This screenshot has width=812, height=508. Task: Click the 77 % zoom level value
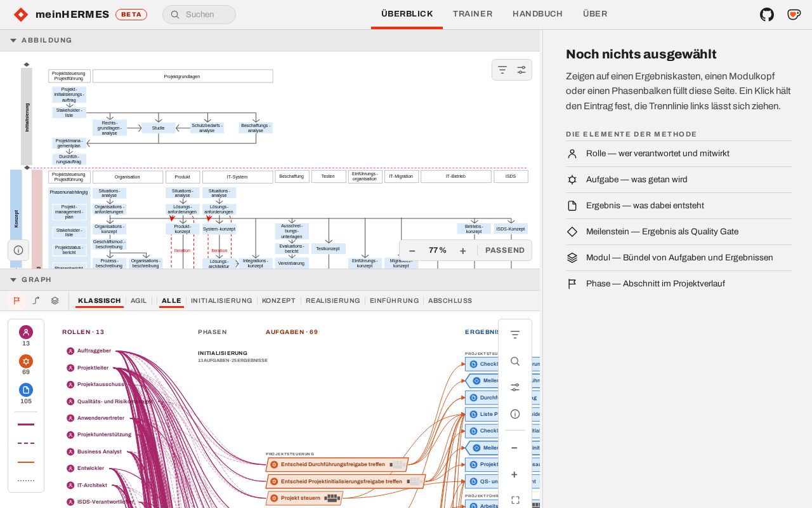[x=438, y=251]
